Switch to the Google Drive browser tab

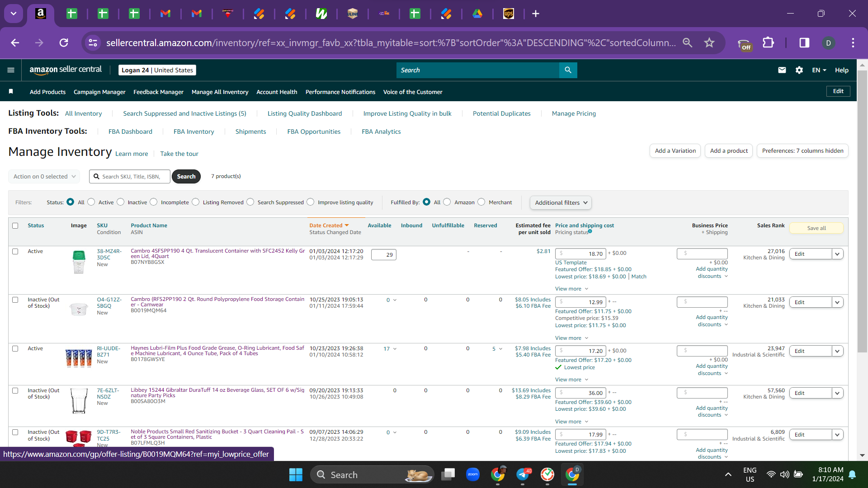click(x=477, y=14)
